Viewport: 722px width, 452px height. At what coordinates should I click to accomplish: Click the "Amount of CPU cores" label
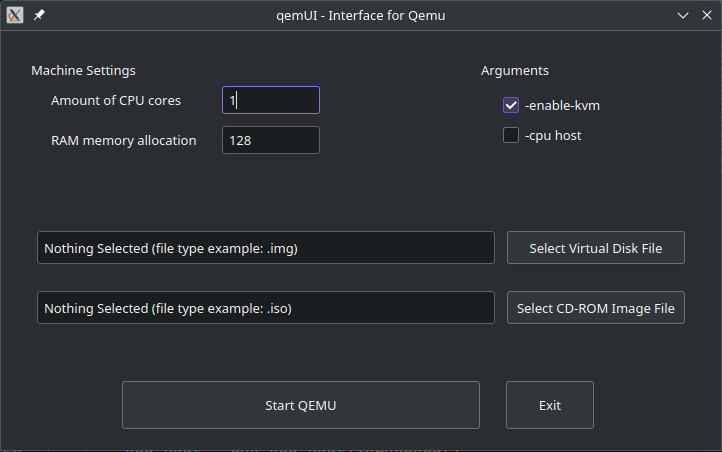pyautogui.click(x=116, y=100)
